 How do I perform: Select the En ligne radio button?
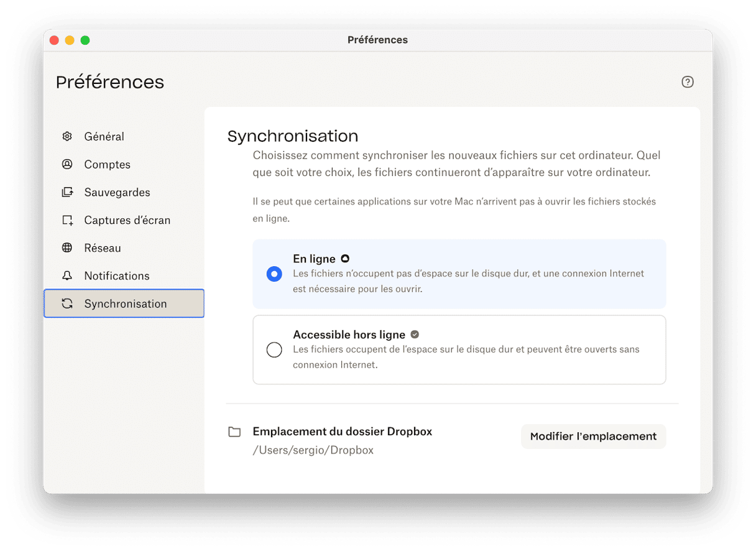click(274, 274)
